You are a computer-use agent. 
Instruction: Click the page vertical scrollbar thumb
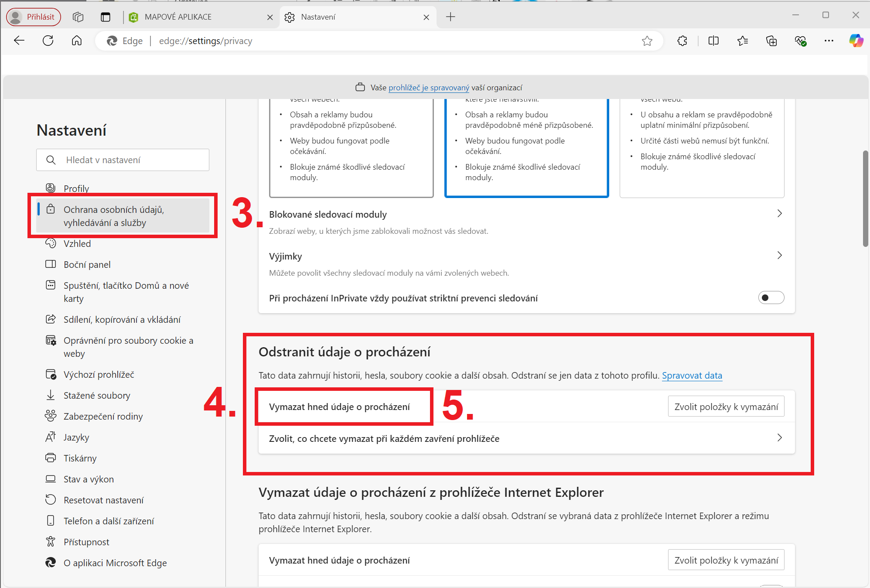pyautogui.click(x=865, y=198)
